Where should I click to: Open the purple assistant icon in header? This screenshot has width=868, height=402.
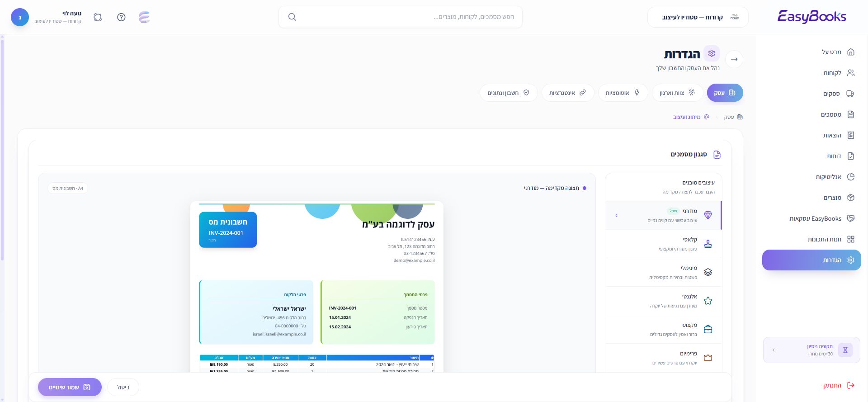click(144, 17)
